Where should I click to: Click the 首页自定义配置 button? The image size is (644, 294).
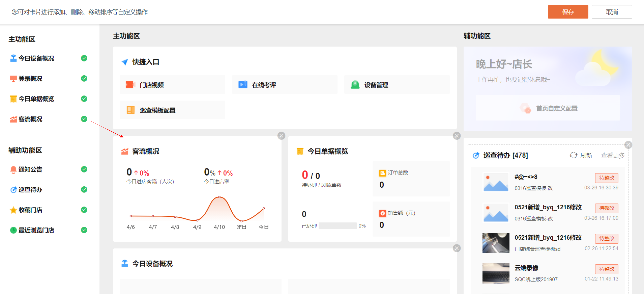(548, 108)
